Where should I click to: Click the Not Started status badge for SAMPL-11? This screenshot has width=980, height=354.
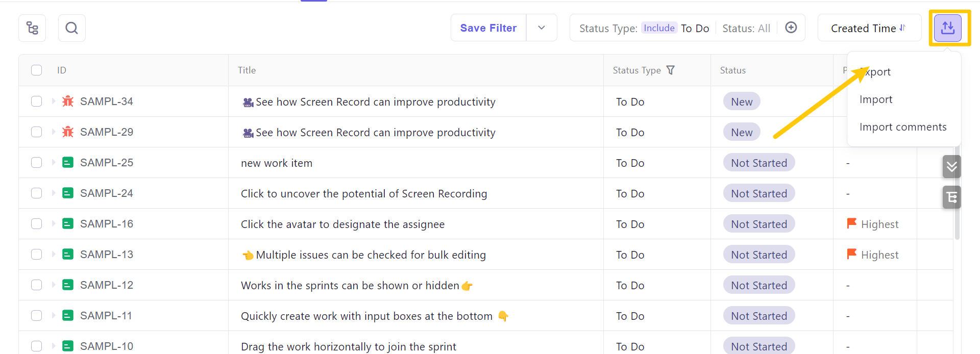tap(758, 316)
